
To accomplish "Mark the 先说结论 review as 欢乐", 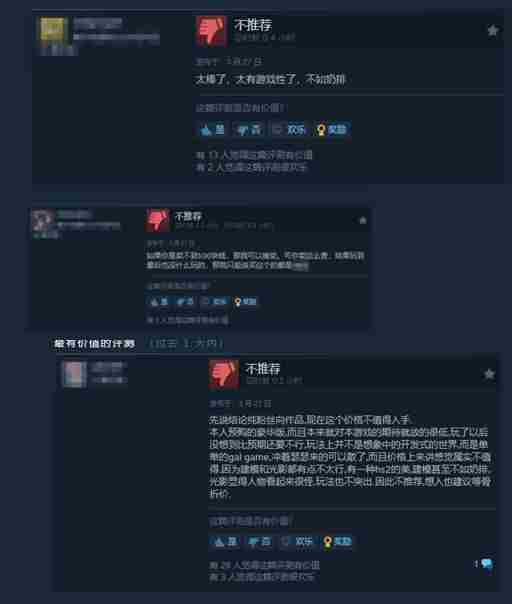I will click(298, 542).
